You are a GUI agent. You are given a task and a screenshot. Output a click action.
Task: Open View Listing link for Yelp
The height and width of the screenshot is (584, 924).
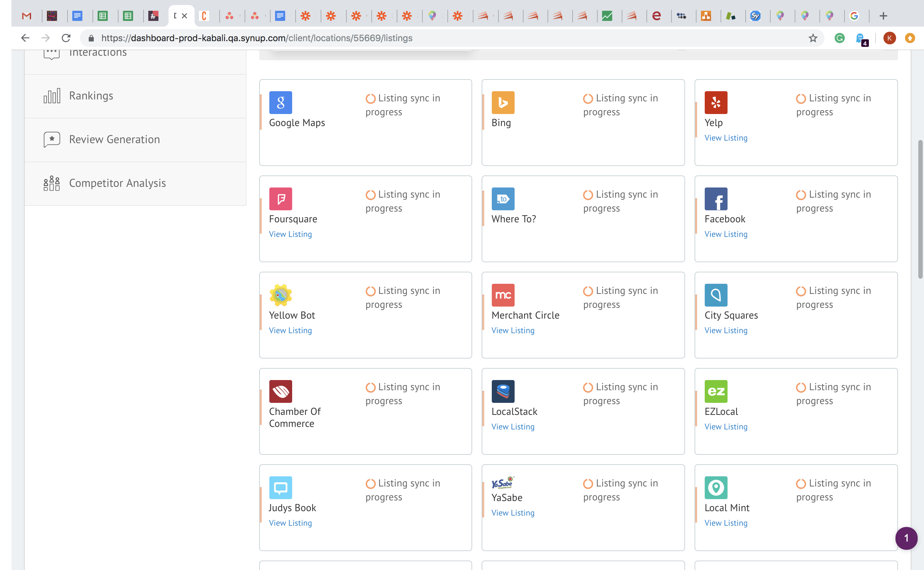click(x=726, y=138)
